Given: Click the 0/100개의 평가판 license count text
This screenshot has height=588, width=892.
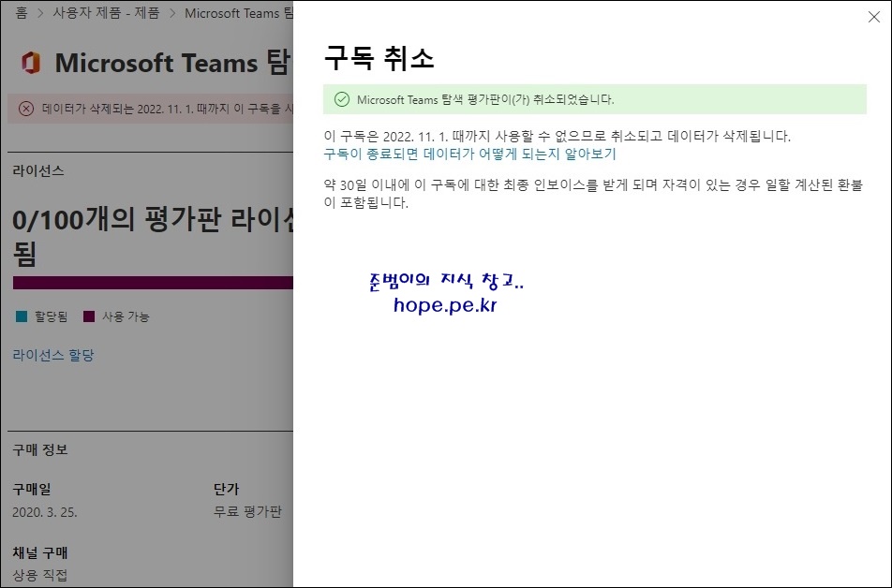Looking at the screenshot, I should point(153,236).
